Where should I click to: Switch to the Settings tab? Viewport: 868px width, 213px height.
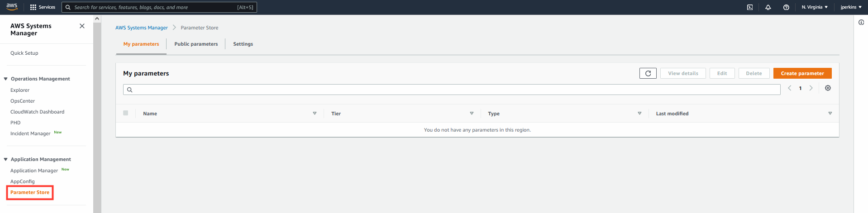243,44
